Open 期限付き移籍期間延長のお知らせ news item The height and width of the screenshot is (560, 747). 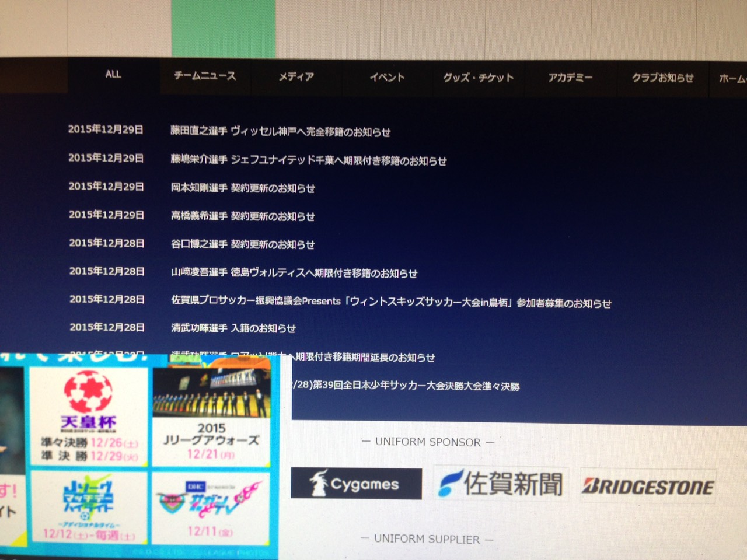pos(365,357)
